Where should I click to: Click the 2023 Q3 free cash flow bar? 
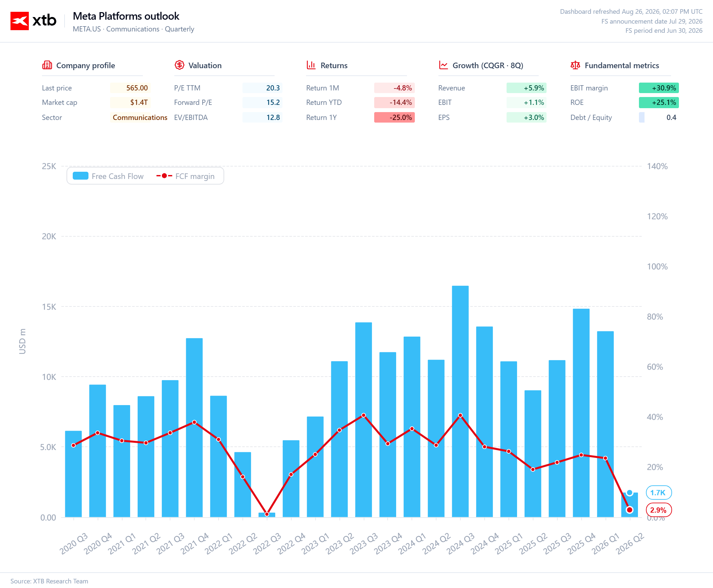coord(364,420)
